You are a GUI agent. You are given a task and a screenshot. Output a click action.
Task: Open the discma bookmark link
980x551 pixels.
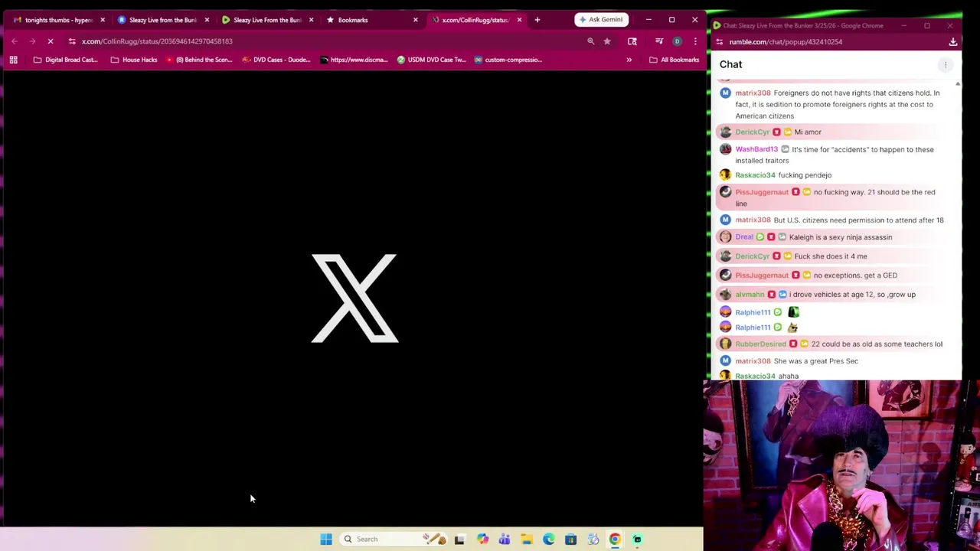tap(354, 60)
